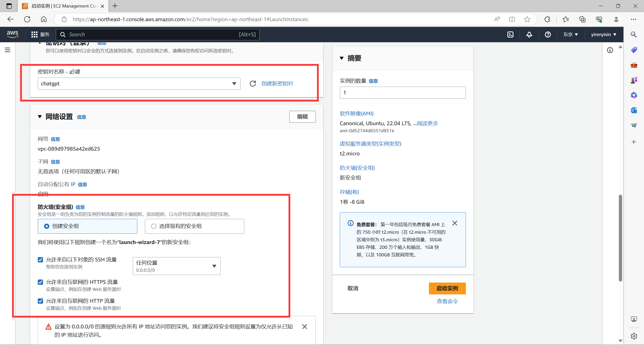Click the page vertical scrollbar thumb
Viewport: 644px width, 345px height.
tap(620, 238)
